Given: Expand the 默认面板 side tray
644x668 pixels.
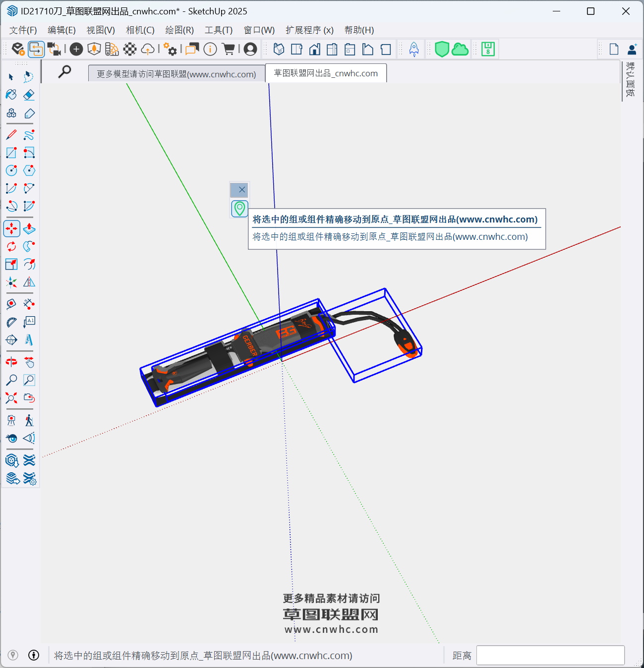Looking at the screenshot, I should (630, 80).
